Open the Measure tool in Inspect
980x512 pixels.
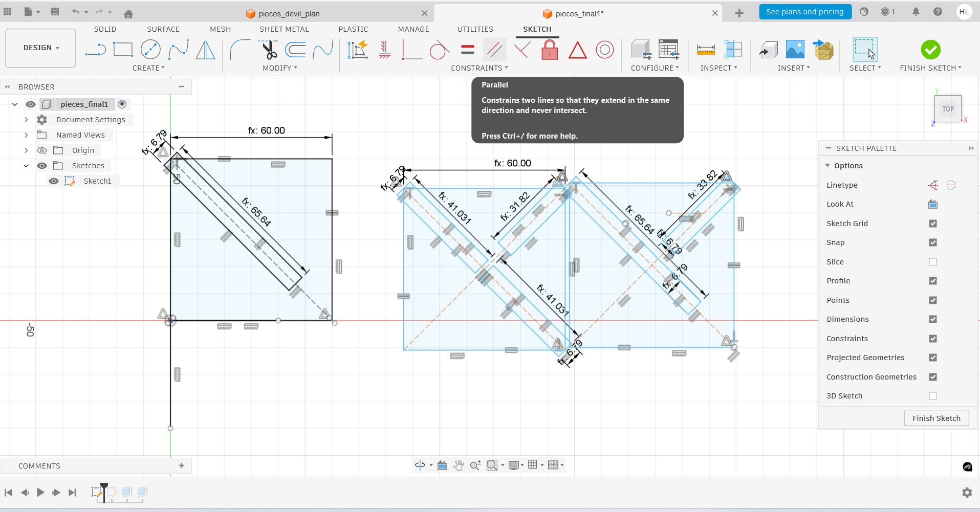pyautogui.click(x=706, y=50)
